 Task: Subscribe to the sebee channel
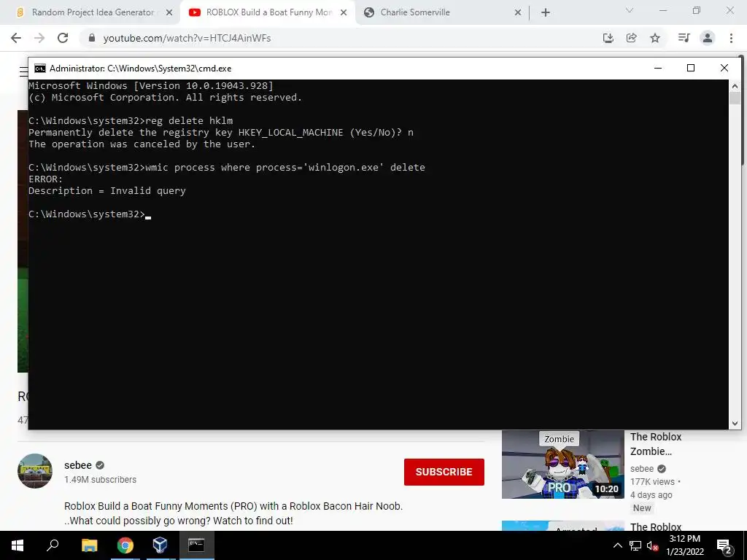(x=444, y=472)
